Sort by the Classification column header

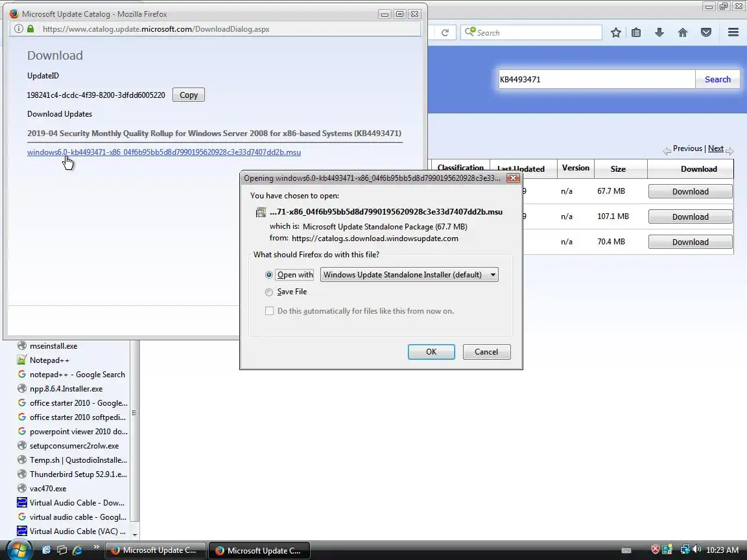click(460, 168)
